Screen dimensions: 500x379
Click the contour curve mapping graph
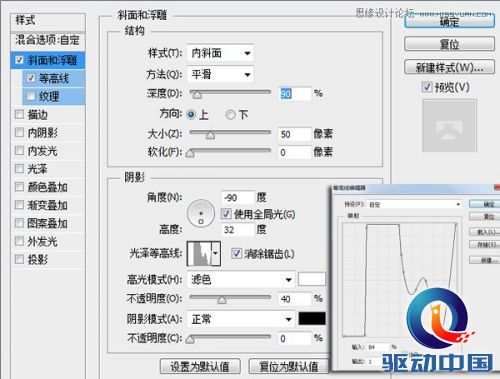click(x=400, y=279)
